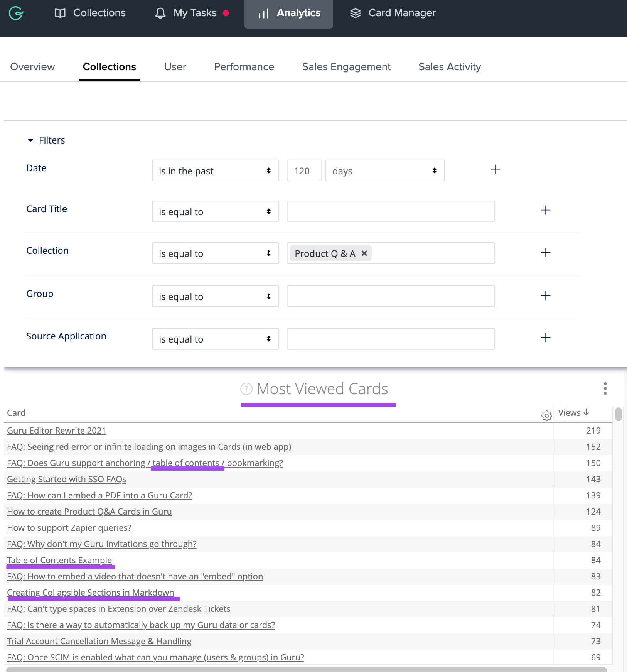Click the Collections book icon in navbar
Image resolution: width=627 pixels, height=672 pixels.
[60, 13]
